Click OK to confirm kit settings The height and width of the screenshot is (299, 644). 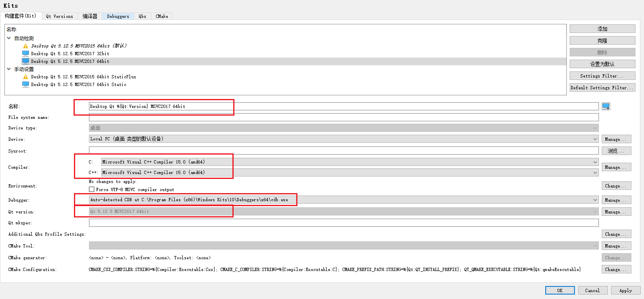point(560,290)
